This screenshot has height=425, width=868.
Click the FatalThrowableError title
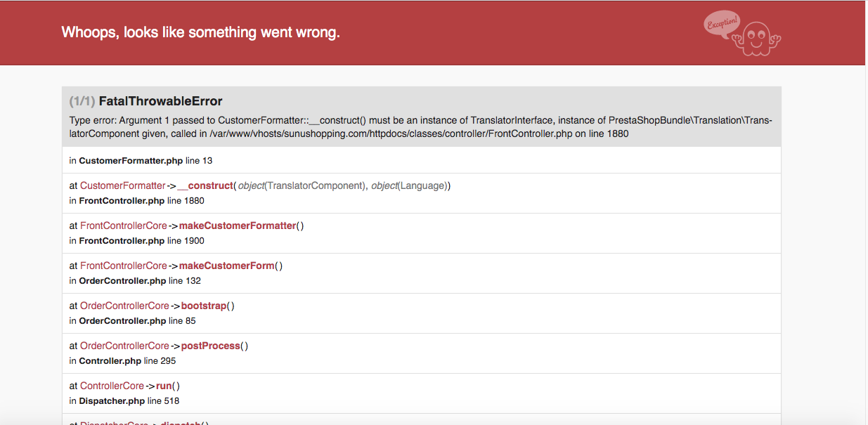[x=160, y=101]
